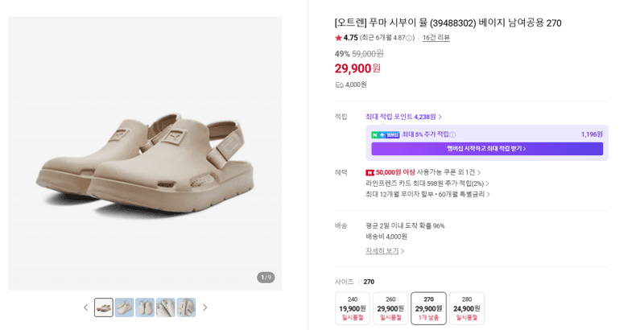Image resolution: width=644 pixels, height=330 pixels.
Task: Select size 260 option
Action: click(390, 308)
